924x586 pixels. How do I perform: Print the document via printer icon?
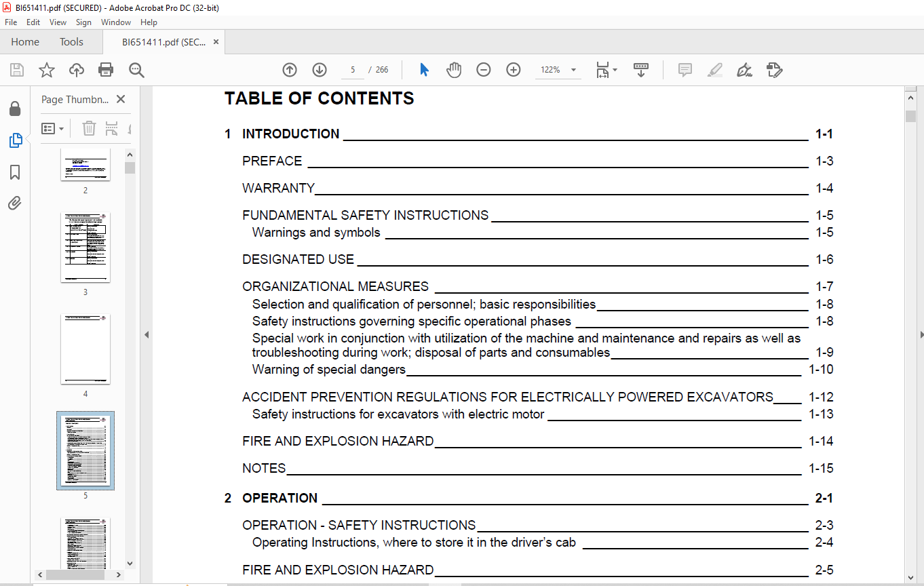coord(106,70)
